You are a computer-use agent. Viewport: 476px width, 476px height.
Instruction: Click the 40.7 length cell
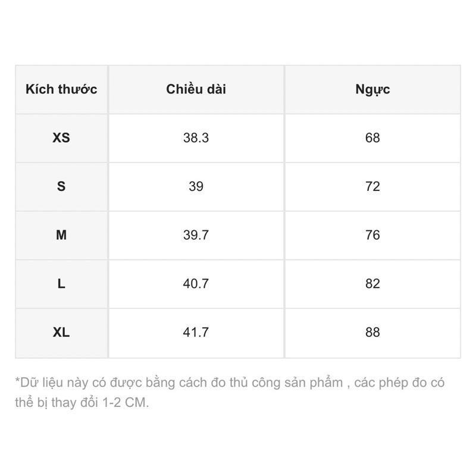[196, 284]
